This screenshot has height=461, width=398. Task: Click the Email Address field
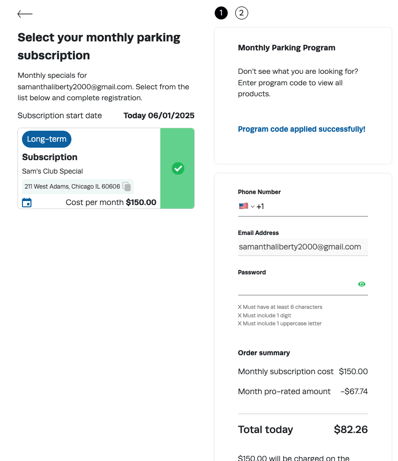point(303,247)
